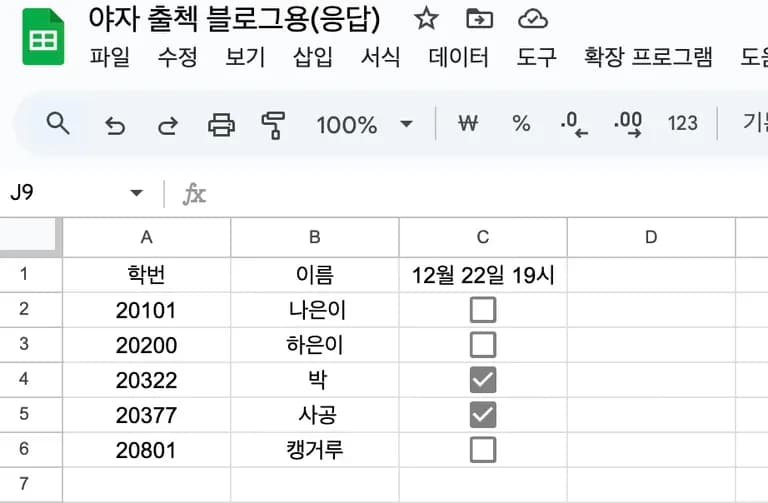Open the 123 number format menu
Image resolution: width=768 pixels, height=503 pixels.
tap(682, 124)
